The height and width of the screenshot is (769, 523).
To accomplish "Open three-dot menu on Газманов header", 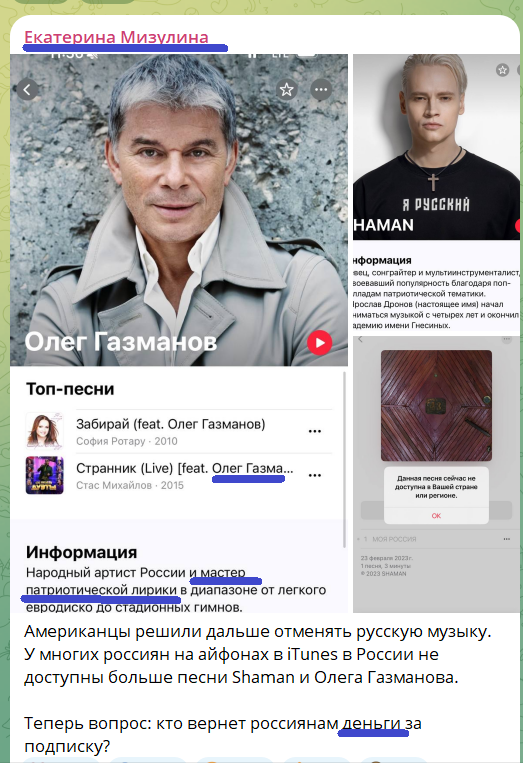I will point(321,90).
